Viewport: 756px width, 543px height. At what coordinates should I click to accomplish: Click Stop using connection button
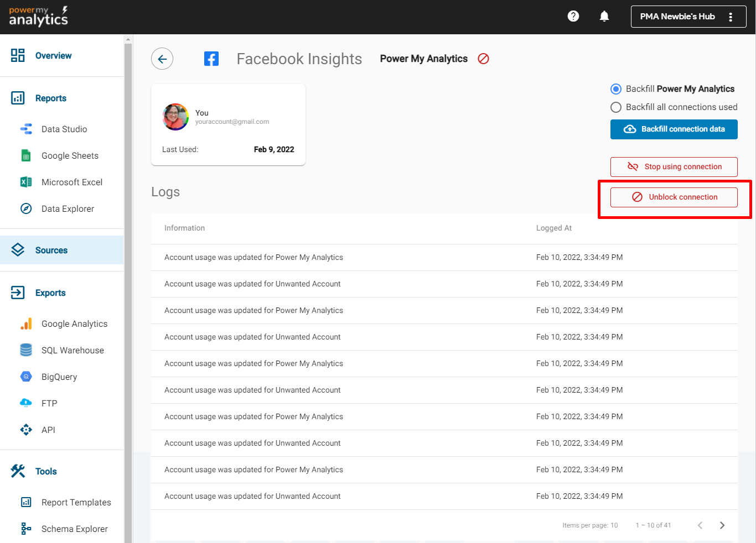tap(674, 167)
